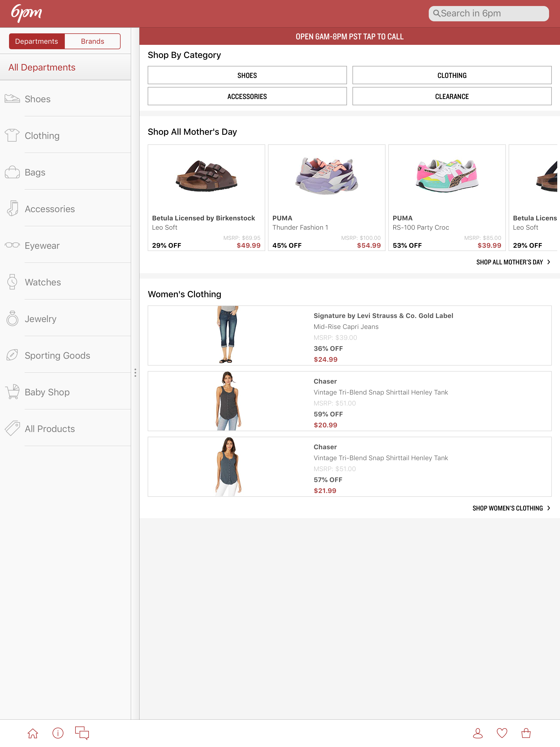The height and width of the screenshot is (747, 560).
Task: Open the info icon in bottom bar
Action: [x=58, y=733]
